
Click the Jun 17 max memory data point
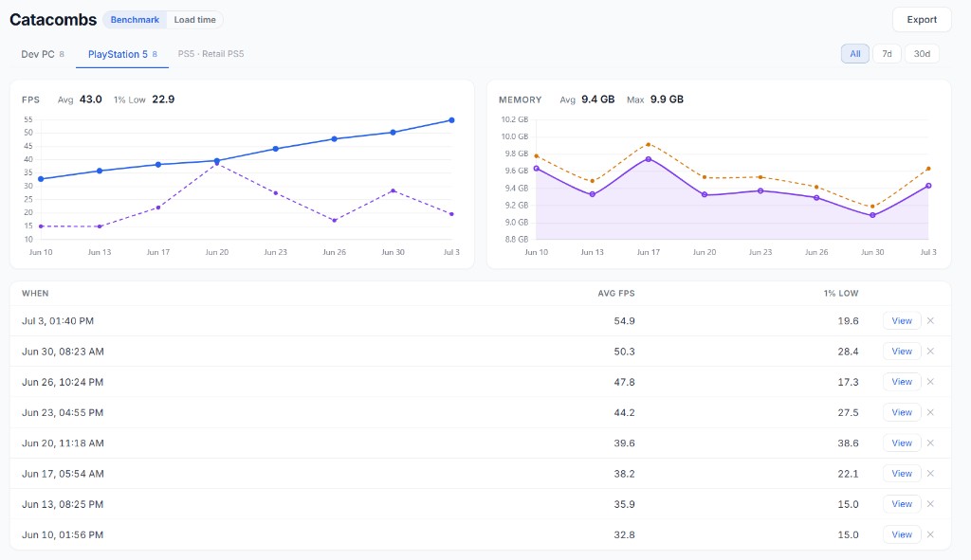[x=649, y=144]
